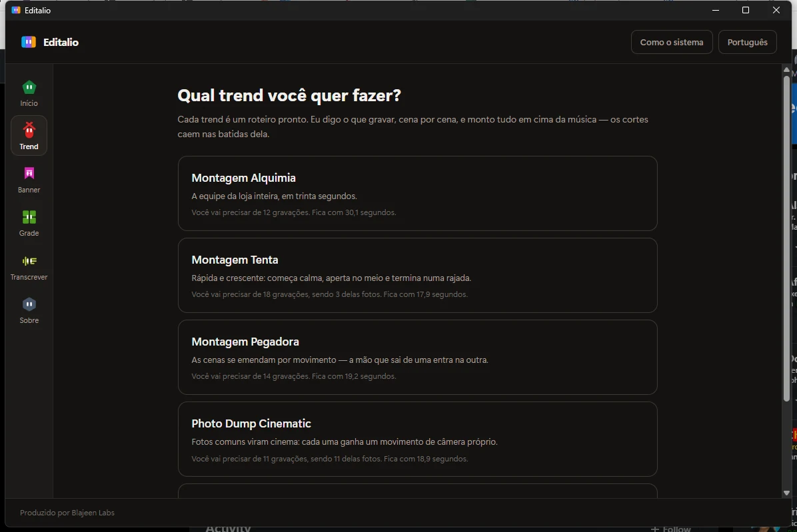Viewport: 797px width, 532px height.
Task: Open the Banner tool
Action: pyautogui.click(x=29, y=179)
